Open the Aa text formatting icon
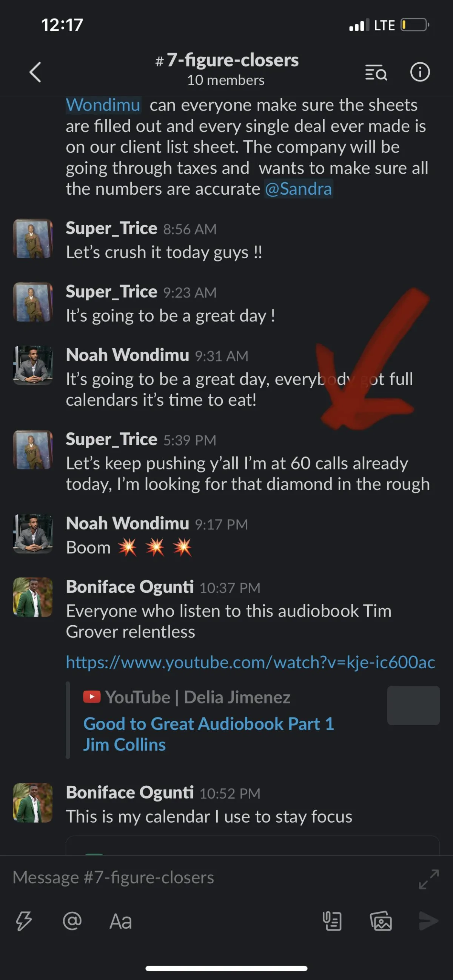 (x=121, y=922)
